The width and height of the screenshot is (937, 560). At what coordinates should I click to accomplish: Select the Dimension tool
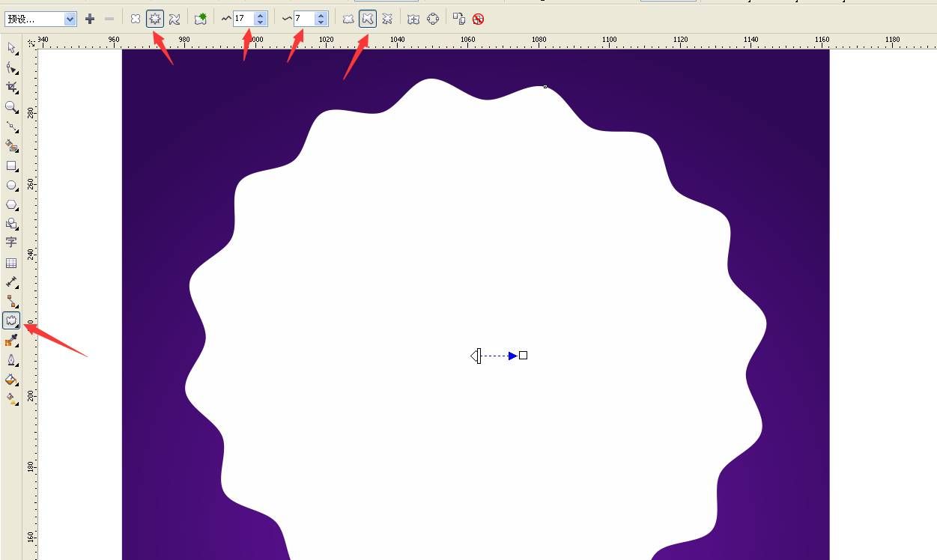coord(11,282)
